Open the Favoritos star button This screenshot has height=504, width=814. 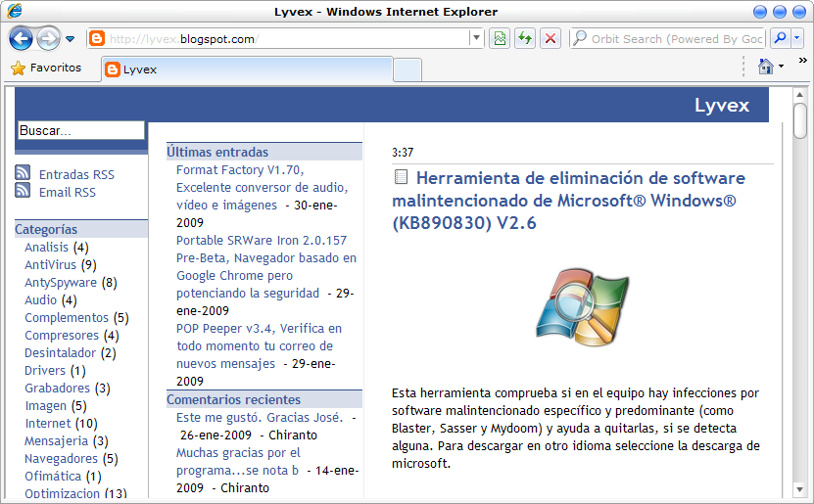tap(46, 69)
